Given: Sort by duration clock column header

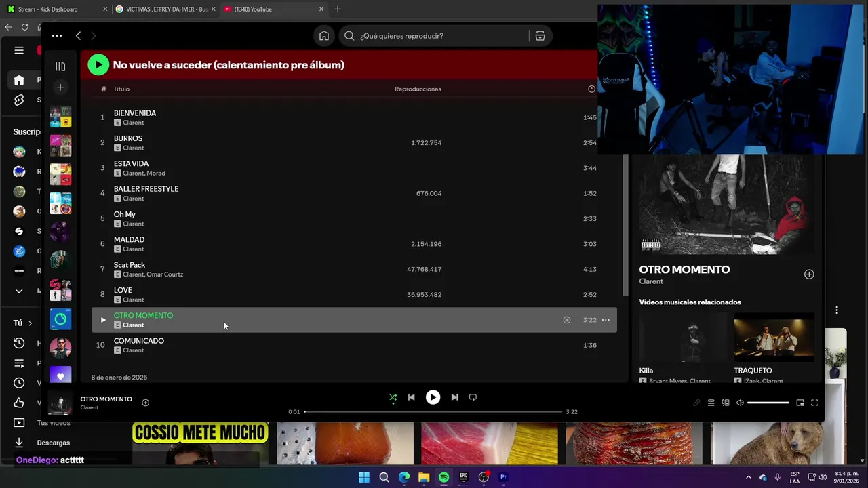Looking at the screenshot, I should point(591,89).
